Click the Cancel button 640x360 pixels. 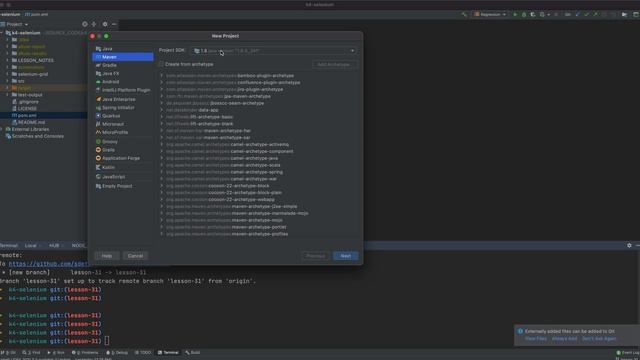[x=135, y=256]
